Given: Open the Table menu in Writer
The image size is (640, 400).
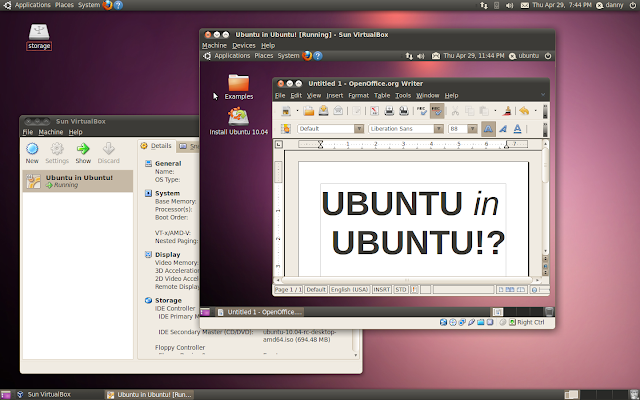Looking at the screenshot, I should click(x=382, y=96).
